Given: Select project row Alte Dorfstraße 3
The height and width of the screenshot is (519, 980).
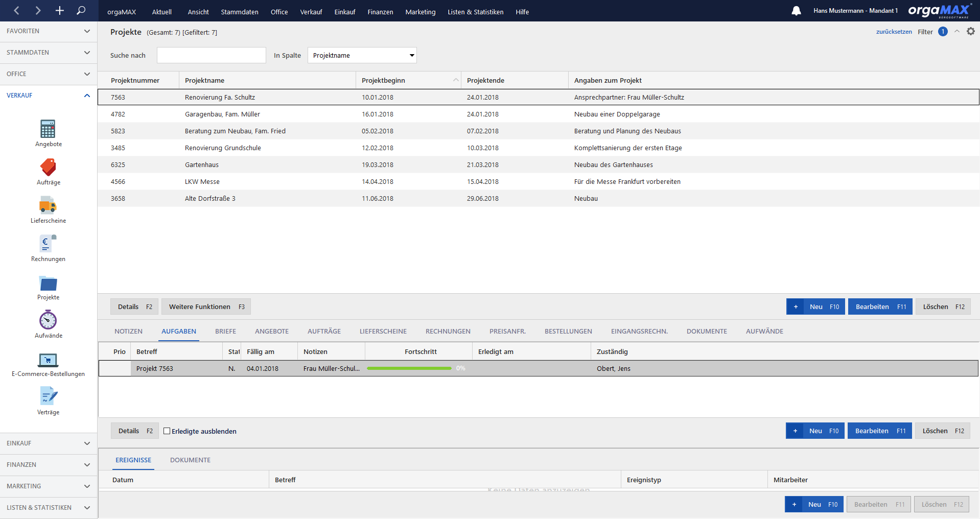Looking at the screenshot, I should [x=539, y=198].
